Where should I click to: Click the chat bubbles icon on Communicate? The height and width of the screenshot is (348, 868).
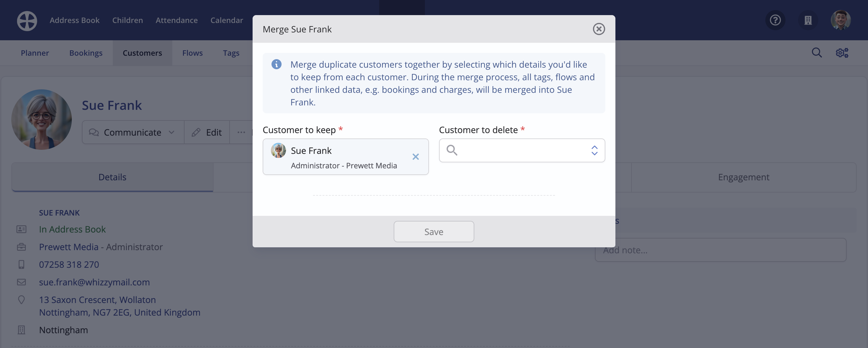click(94, 132)
